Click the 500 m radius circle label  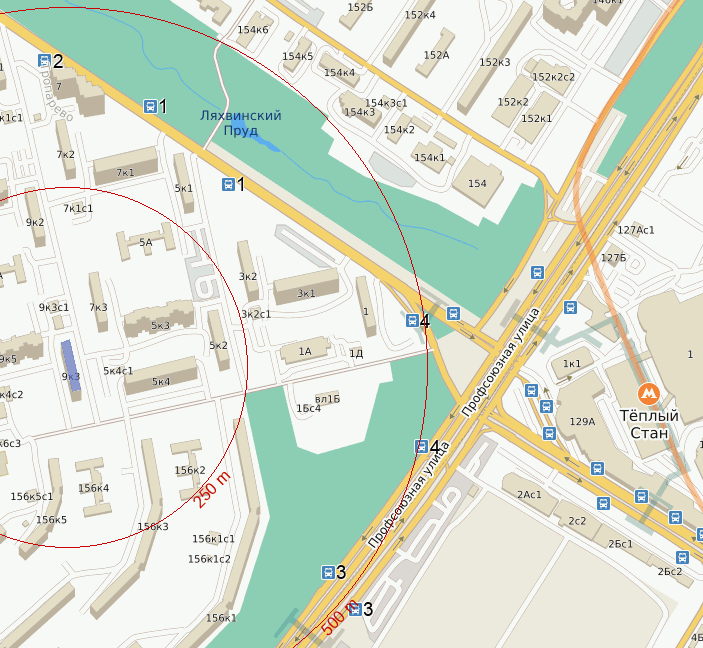340,618
